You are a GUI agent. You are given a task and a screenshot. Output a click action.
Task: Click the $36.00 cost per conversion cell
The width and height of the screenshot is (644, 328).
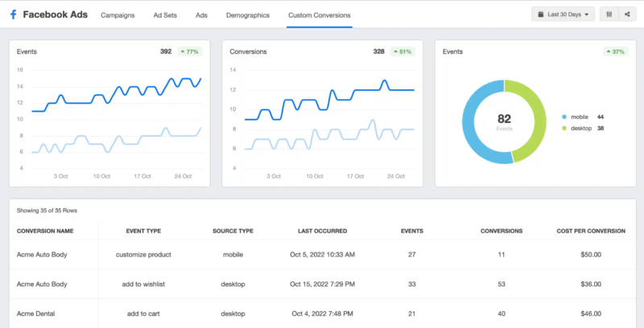point(591,284)
